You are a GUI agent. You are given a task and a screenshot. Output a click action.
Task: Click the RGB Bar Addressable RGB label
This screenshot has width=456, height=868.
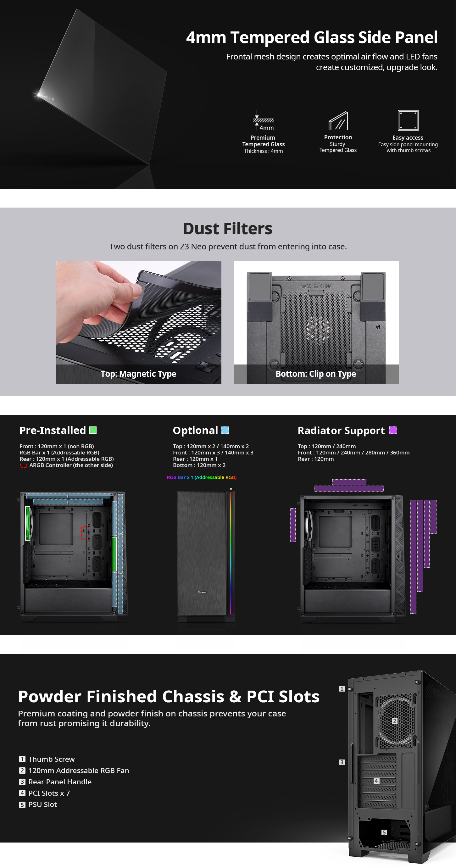[202, 477]
